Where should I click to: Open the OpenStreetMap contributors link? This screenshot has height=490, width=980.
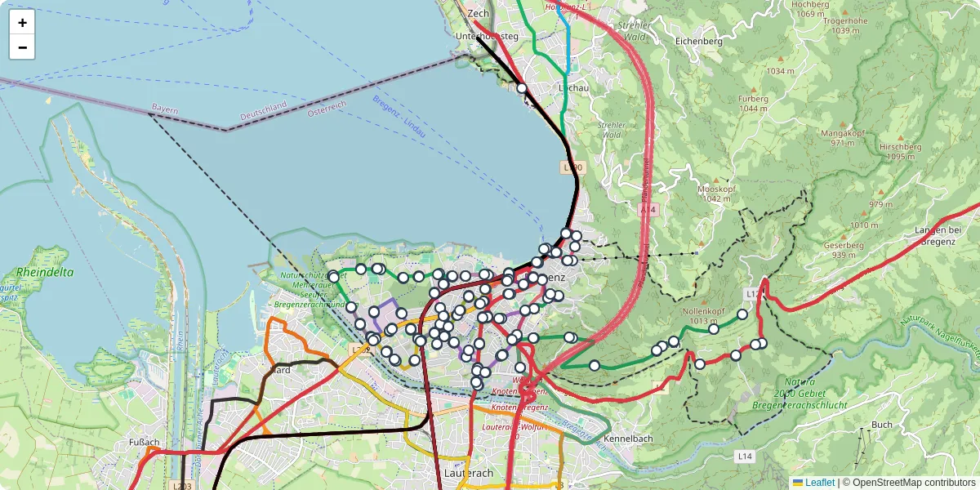click(x=909, y=483)
